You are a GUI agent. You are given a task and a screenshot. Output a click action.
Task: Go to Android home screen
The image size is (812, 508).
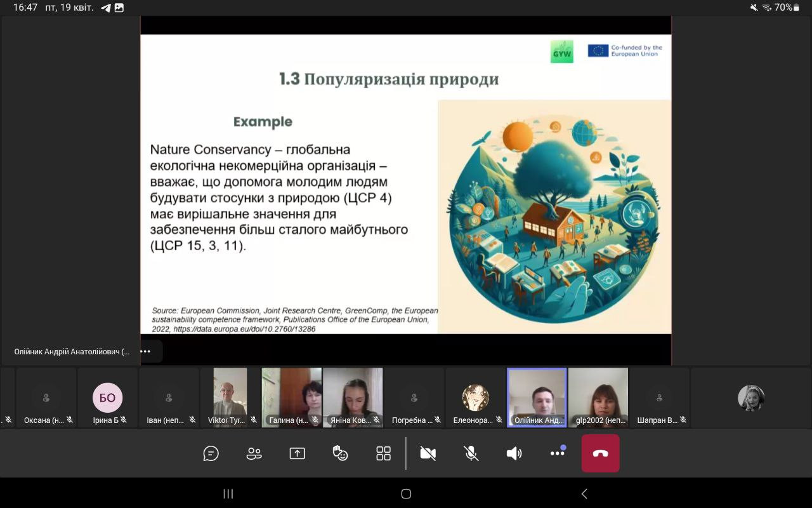click(x=406, y=493)
